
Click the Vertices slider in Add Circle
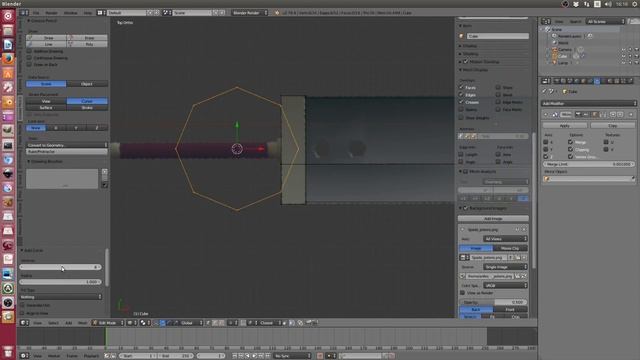tap(60, 267)
